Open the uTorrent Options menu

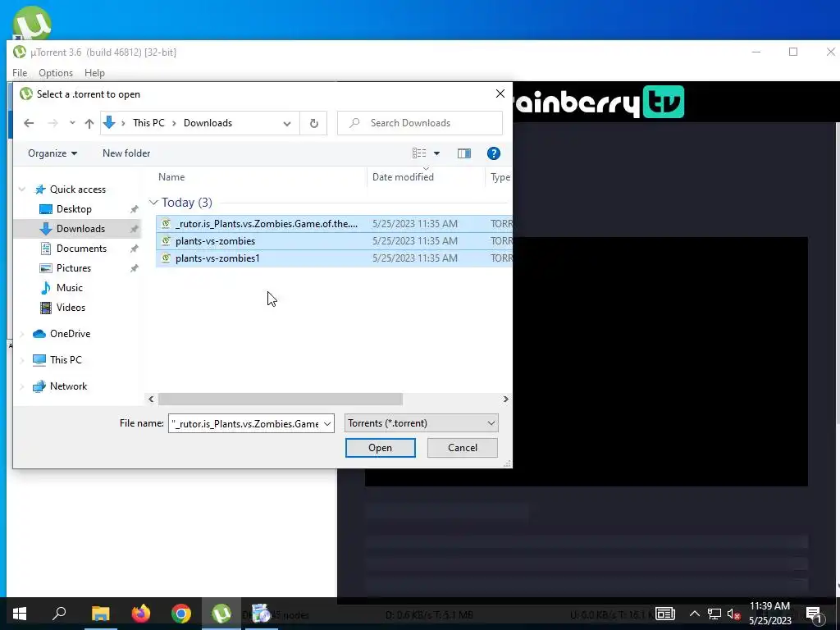[x=56, y=73]
